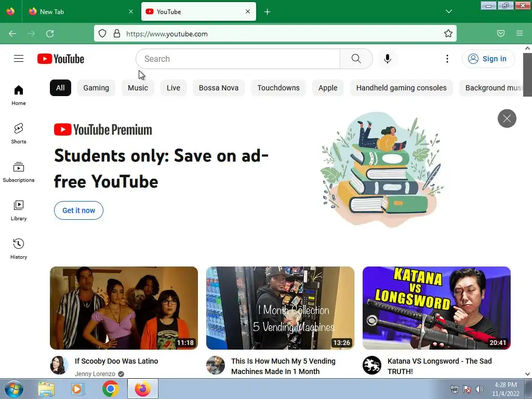
Task: Choose the Live filter chip
Action: pos(174,88)
